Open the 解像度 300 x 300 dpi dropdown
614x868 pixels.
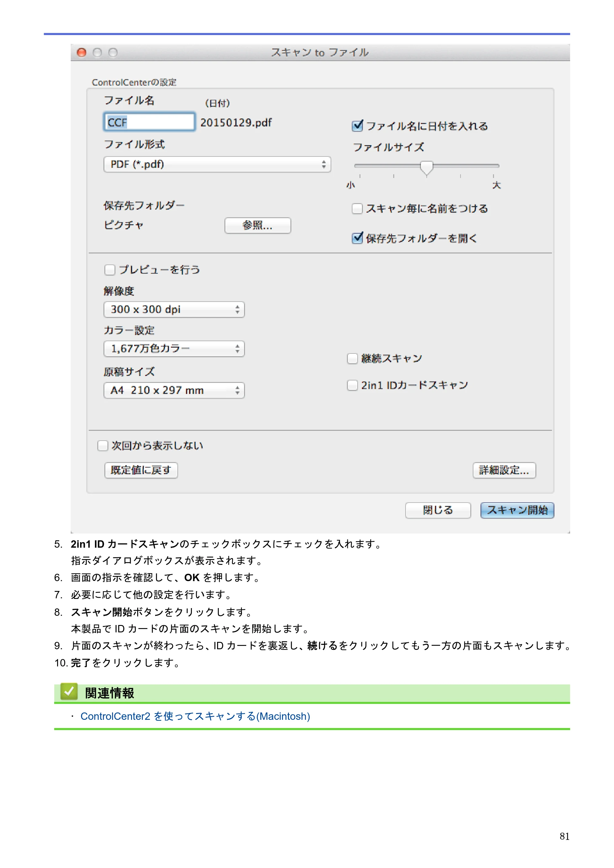click(x=174, y=310)
